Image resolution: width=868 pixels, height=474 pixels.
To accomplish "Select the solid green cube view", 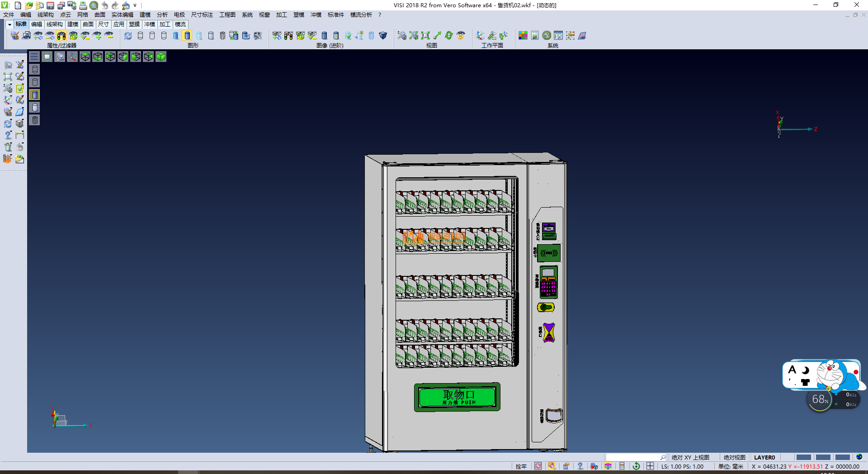I will 161,57.
